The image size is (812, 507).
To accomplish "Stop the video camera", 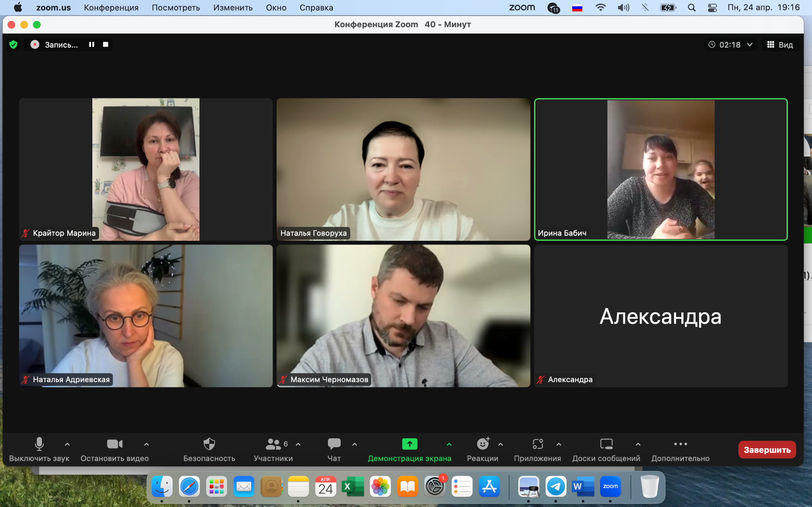I will coord(114,444).
